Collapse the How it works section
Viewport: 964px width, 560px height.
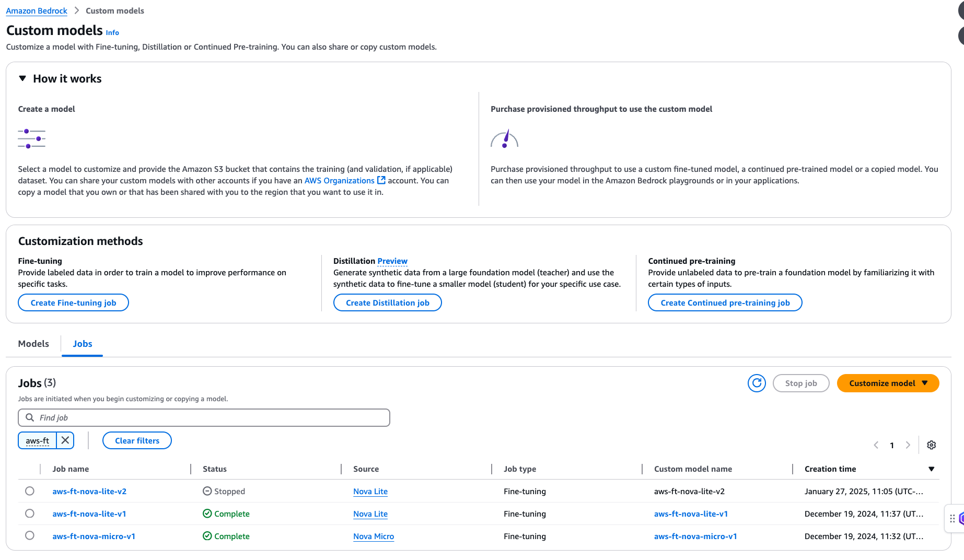pos(22,78)
